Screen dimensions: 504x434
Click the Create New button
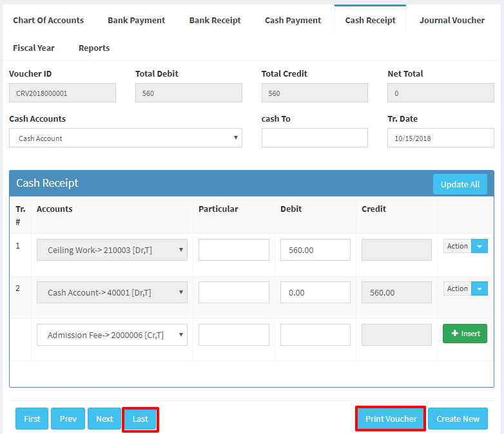coord(458,419)
